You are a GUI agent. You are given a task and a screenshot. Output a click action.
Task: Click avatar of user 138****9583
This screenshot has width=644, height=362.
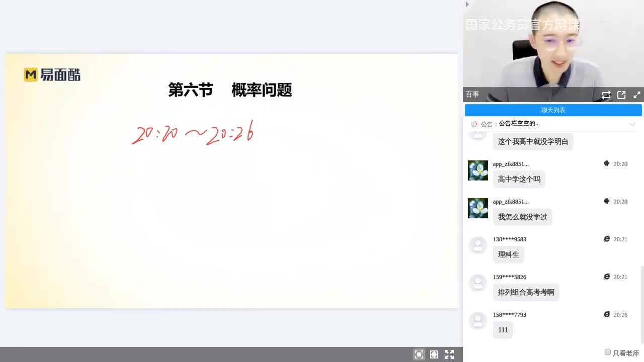click(x=478, y=246)
